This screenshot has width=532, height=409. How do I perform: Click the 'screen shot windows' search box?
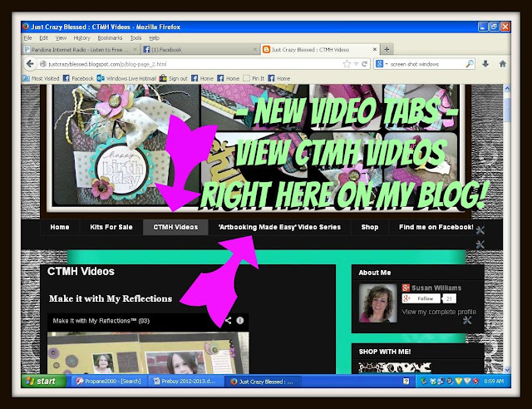(426, 64)
